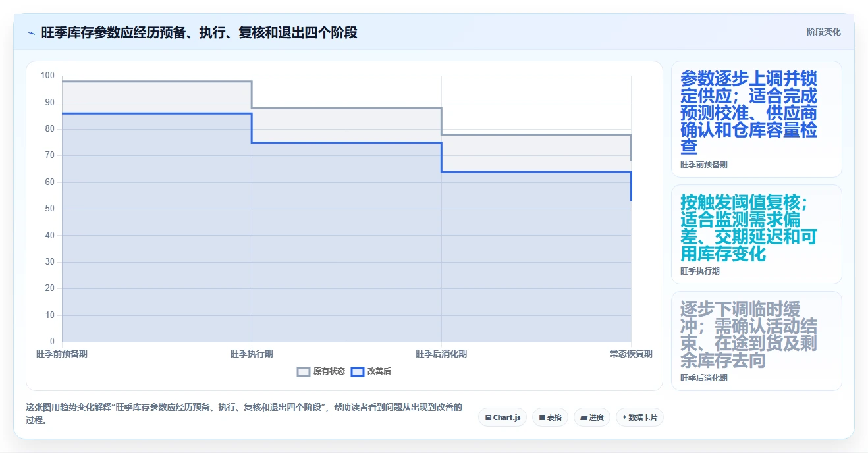
Task: Click 旺季前预备期 caption in the first card
Action: [704, 165]
